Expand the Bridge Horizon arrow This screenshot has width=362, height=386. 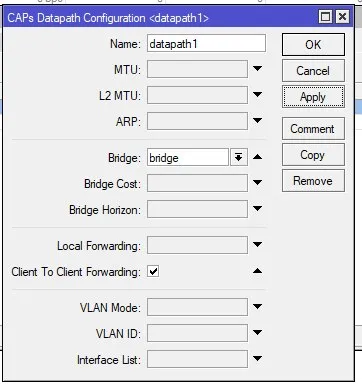coord(257,209)
